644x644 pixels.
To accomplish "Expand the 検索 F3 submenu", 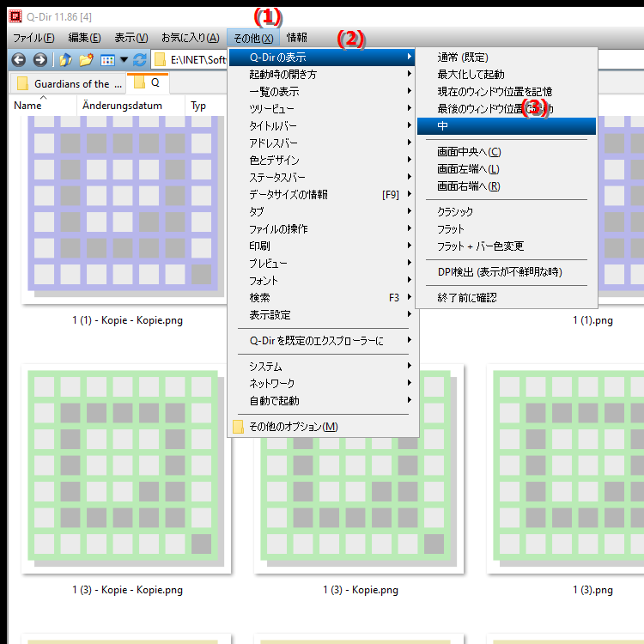I will click(322, 298).
